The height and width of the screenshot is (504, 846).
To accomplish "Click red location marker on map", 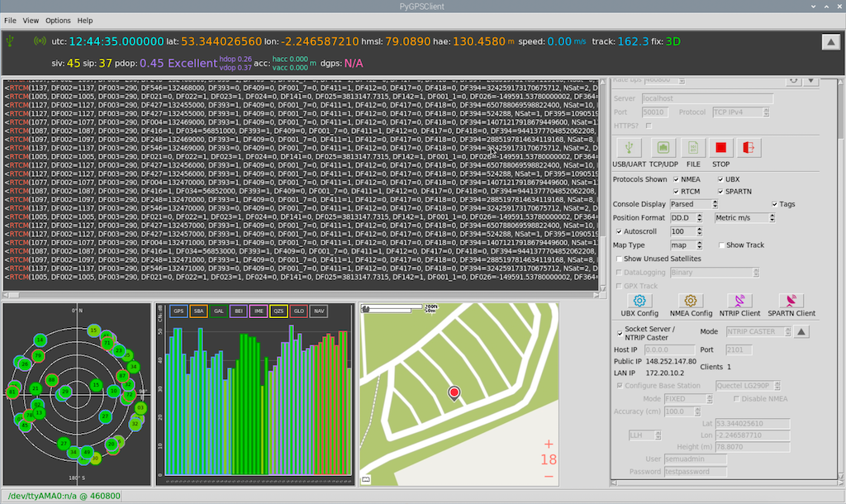I will [454, 392].
